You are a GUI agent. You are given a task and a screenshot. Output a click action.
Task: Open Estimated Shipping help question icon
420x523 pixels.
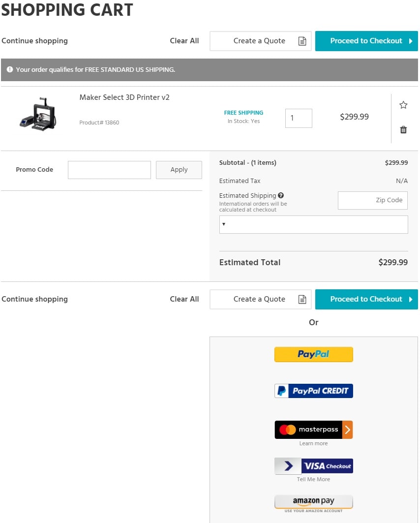click(x=281, y=195)
